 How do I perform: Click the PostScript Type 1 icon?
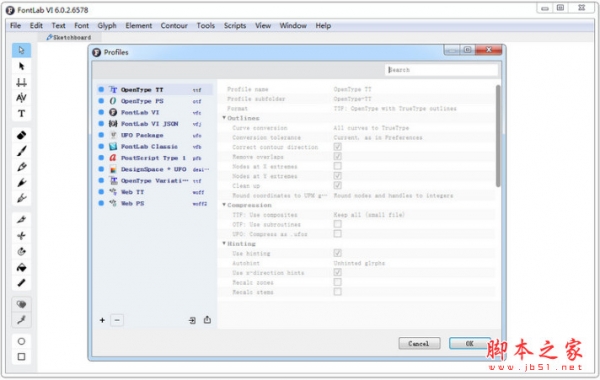click(x=113, y=158)
